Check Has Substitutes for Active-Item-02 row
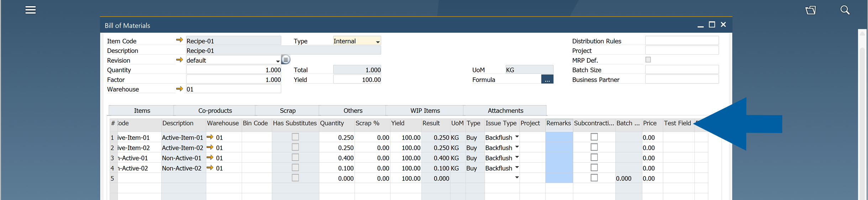This screenshot has height=200, width=868. coord(295,147)
